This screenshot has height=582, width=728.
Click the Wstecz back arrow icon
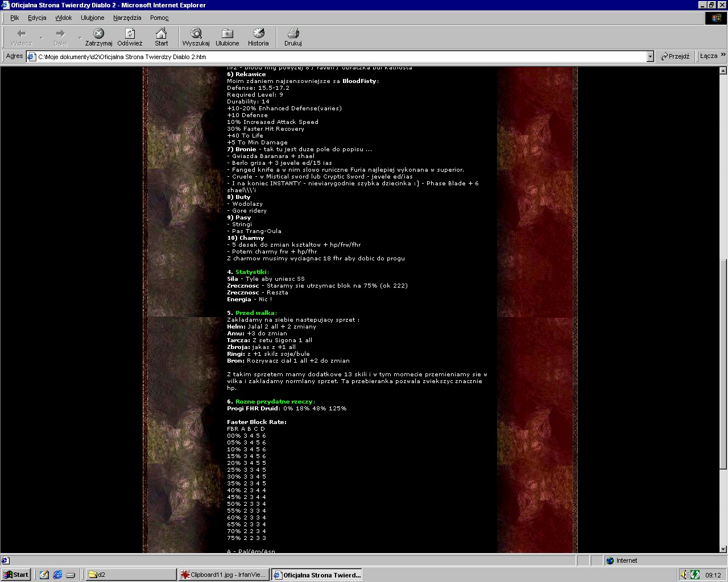(x=22, y=34)
